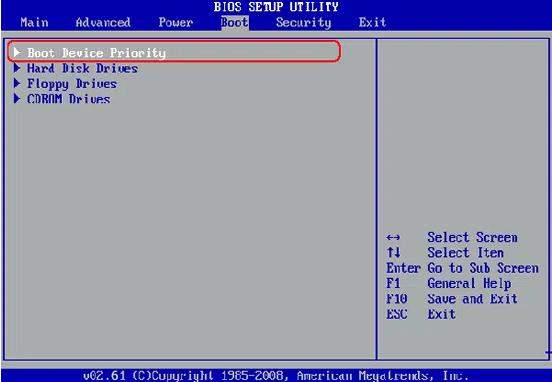Click the 'F10' key label
The image size is (552, 382).
[x=397, y=299]
